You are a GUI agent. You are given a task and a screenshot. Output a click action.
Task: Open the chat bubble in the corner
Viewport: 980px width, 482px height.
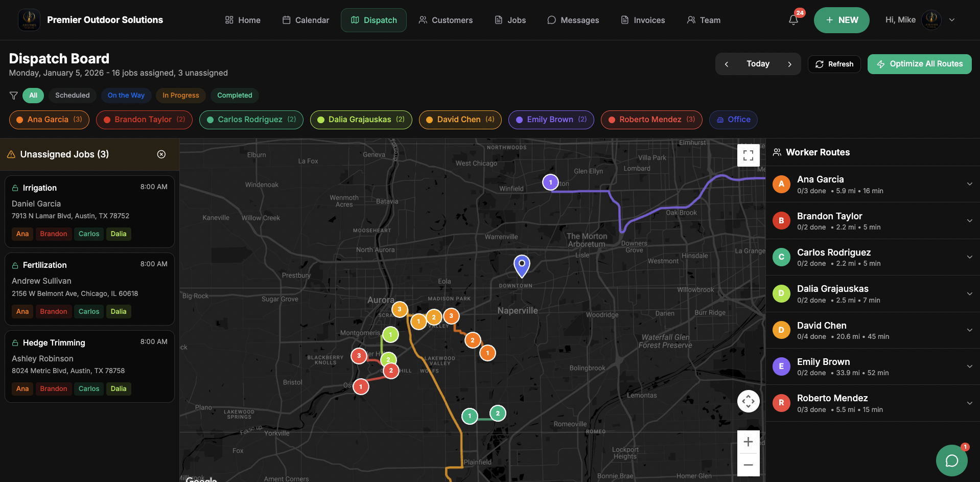coord(951,460)
